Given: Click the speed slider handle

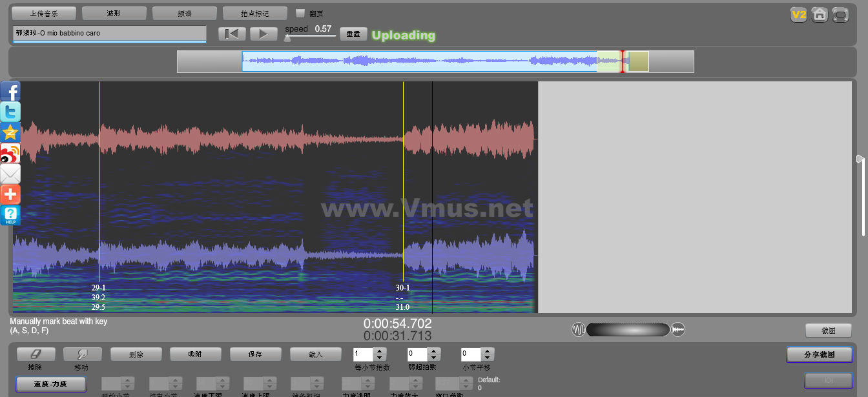Looking at the screenshot, I should [x=287, y=38].
